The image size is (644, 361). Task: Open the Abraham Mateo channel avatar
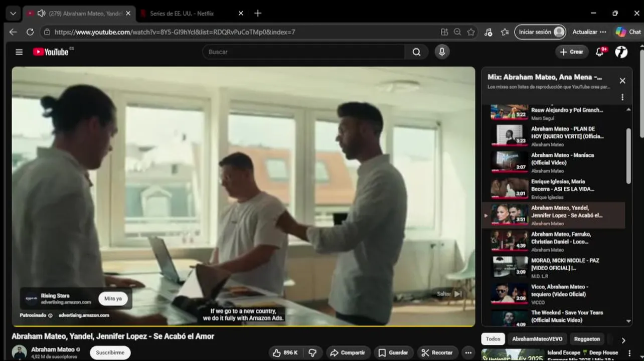(x=20, y=352)
